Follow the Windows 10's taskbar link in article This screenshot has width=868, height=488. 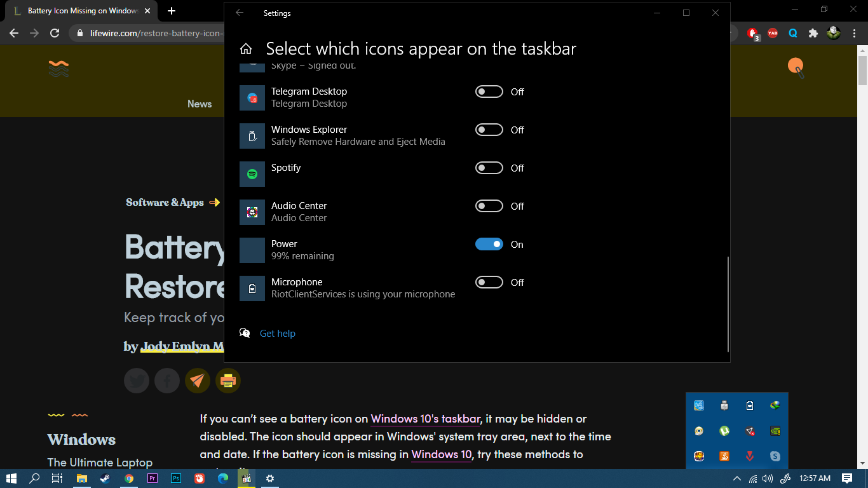click(x=426, y=419)
